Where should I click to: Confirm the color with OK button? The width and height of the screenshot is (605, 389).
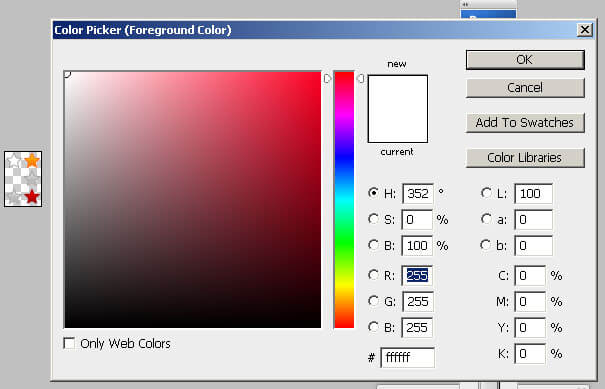[x=525, y=60]
